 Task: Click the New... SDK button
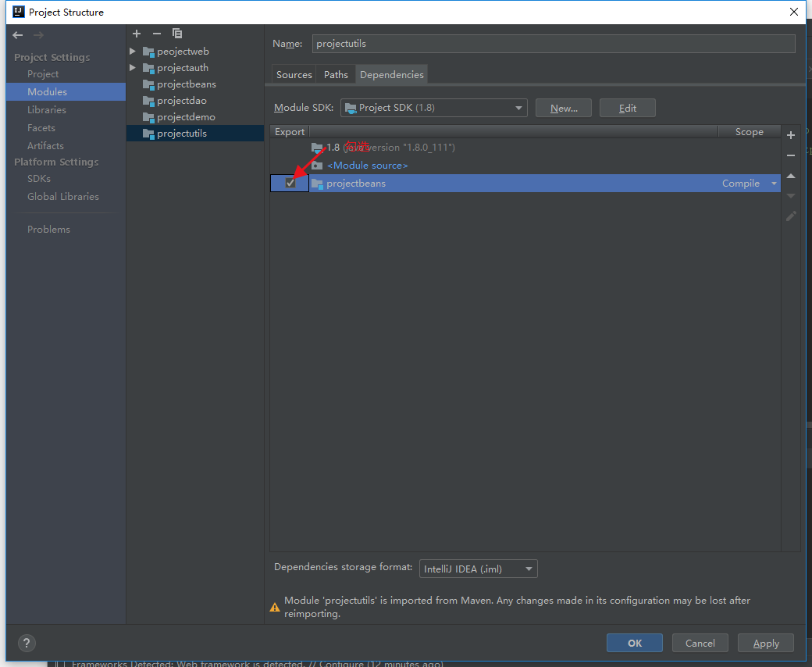pos(564,108)
